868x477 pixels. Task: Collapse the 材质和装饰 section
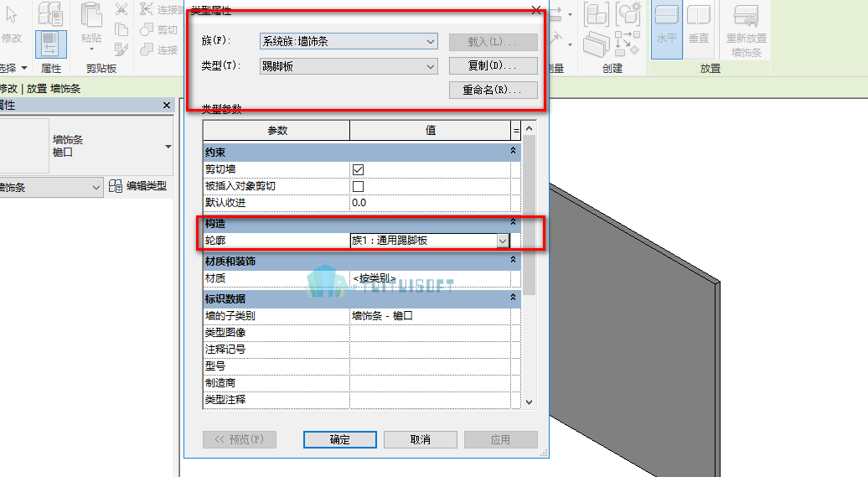point(513,259)
